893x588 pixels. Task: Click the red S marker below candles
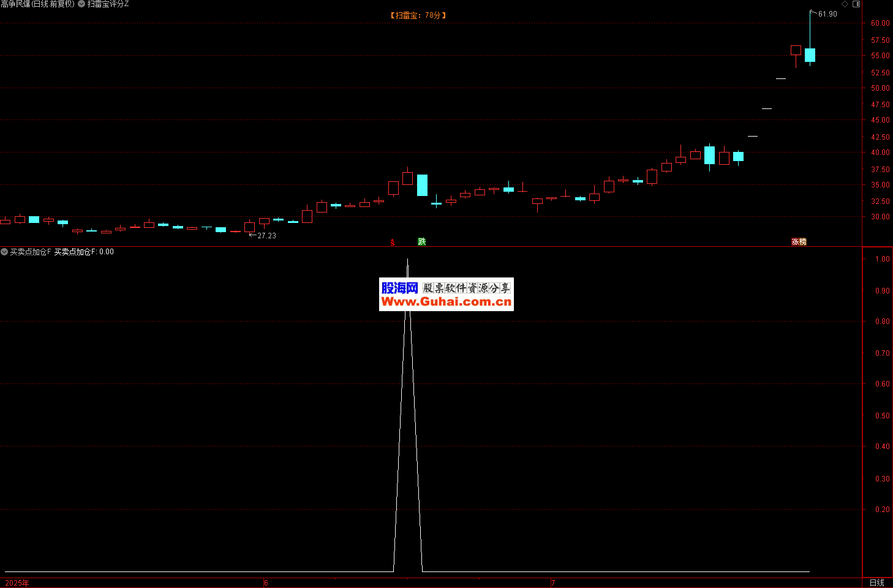(393, 243)
